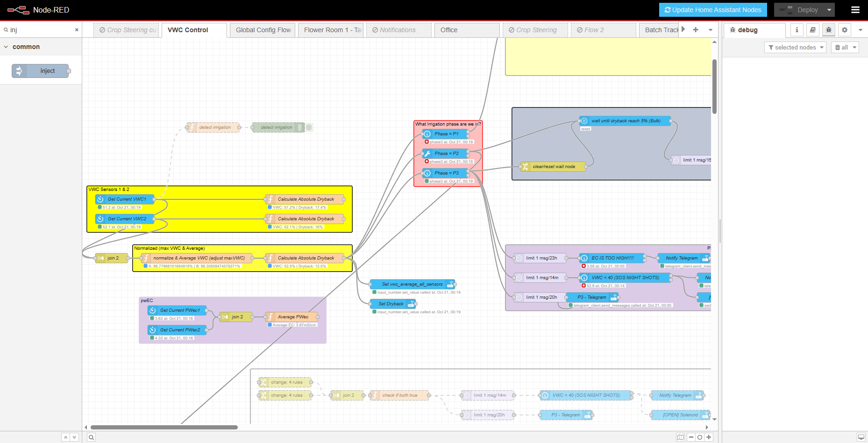
Task: Open debug in new window icon
Action: (x=861, y=437)
